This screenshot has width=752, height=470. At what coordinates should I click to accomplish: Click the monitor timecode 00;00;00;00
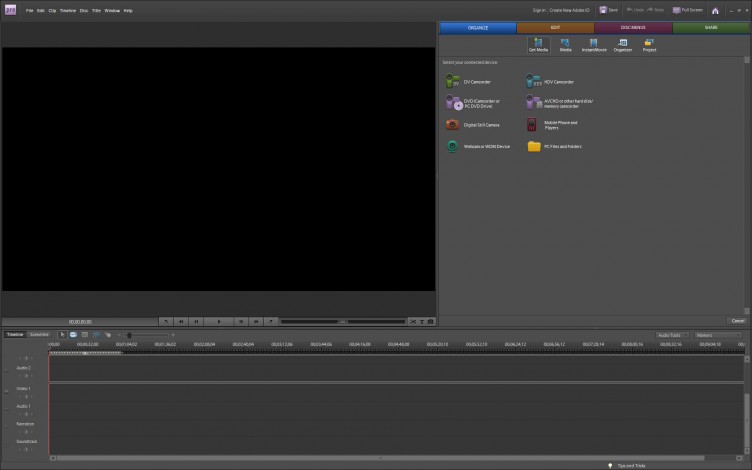80,322
